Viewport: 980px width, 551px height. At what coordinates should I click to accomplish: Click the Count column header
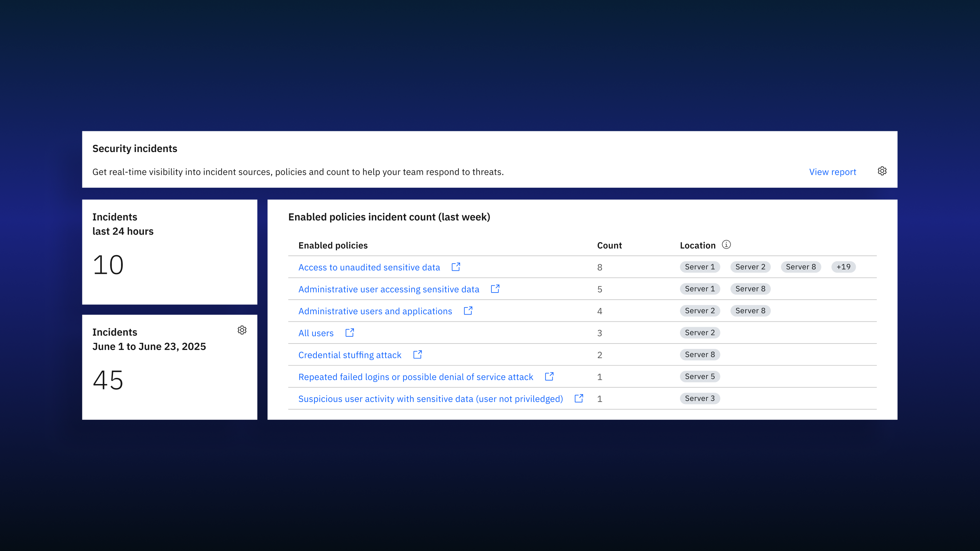tap(609, 246)
